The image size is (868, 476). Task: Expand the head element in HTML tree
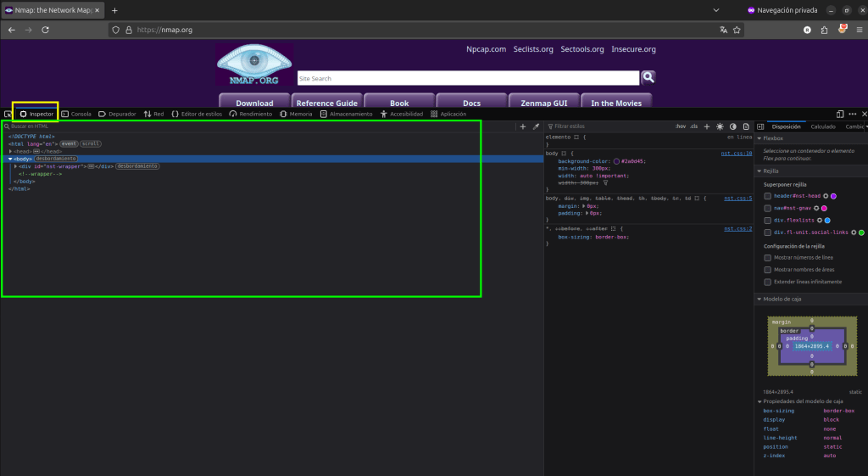tap(11, 151)
